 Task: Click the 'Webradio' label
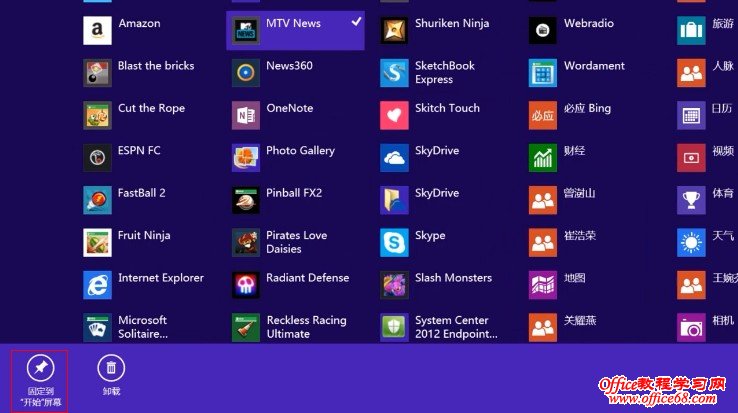point(589,23)
